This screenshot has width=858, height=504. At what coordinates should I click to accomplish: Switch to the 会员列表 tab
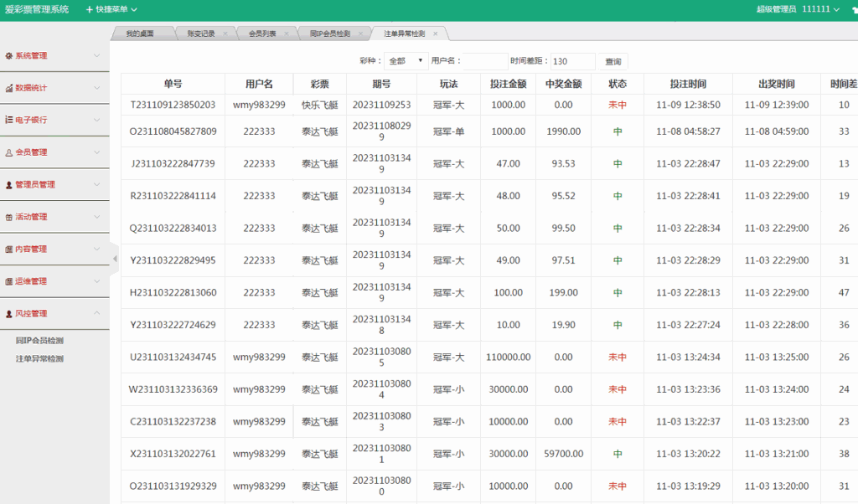(x=262, y=34)
